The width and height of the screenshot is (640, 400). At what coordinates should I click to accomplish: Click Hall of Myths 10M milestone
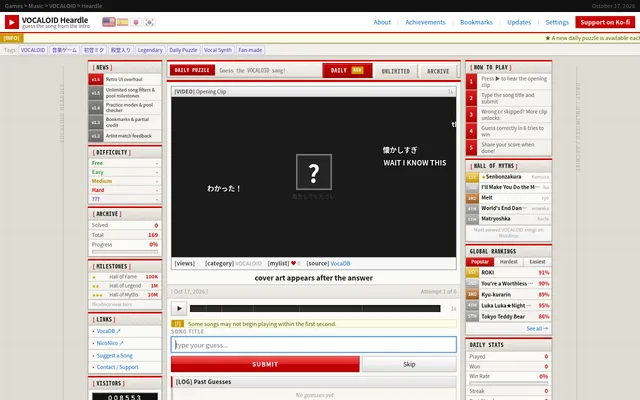(125, 295)
